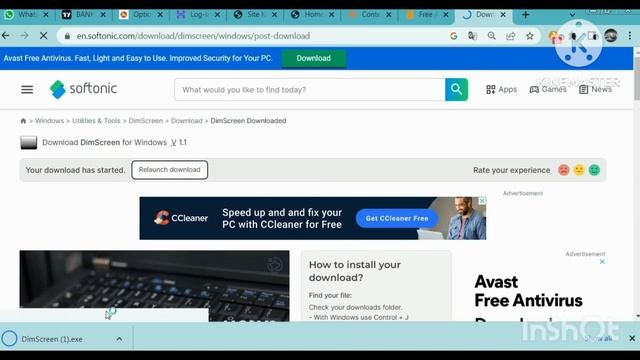Viewport: 640px width, 360px height.
Task: Bookmark this page with the star
Action: click(x=530, y=36)
